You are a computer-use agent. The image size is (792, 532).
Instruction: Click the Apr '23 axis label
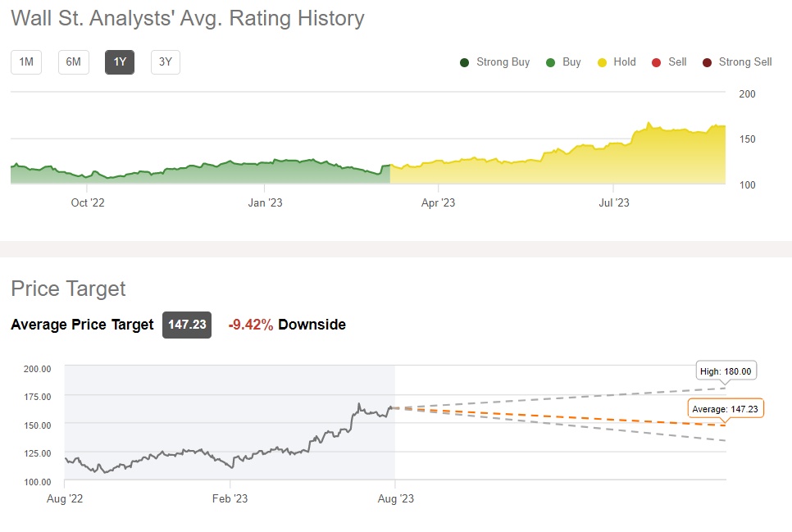(438, 202)
